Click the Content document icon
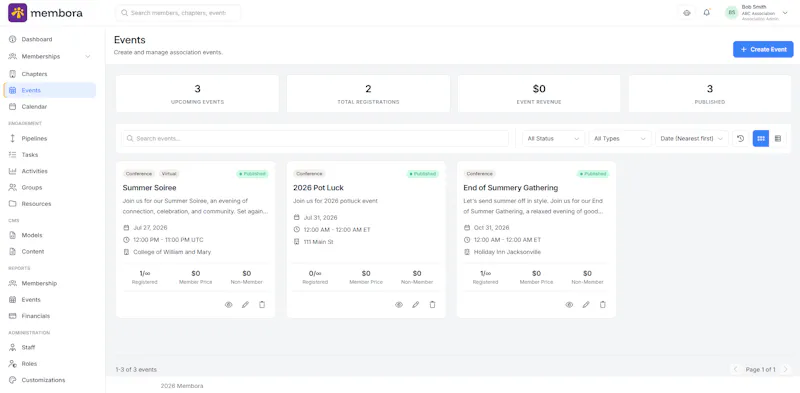 pyautogui.click(x=13, y=252)
